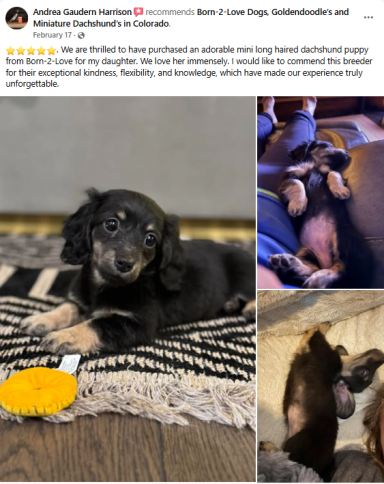Click the word 'recommends' in the header
This screenshot has height=484, width=384.
click(170, 12)
